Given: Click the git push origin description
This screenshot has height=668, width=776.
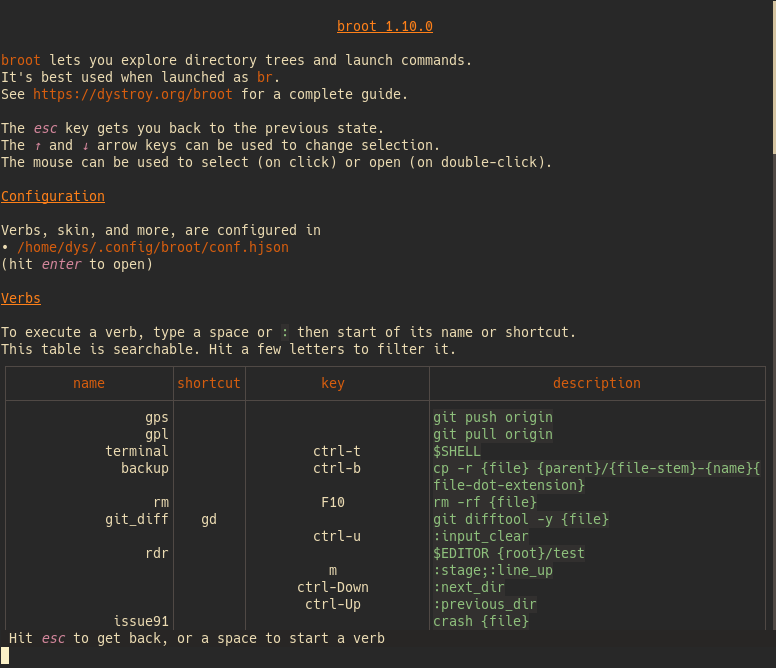Looking at the screenshot, I should pyautogui.click(x=493, y=418).
